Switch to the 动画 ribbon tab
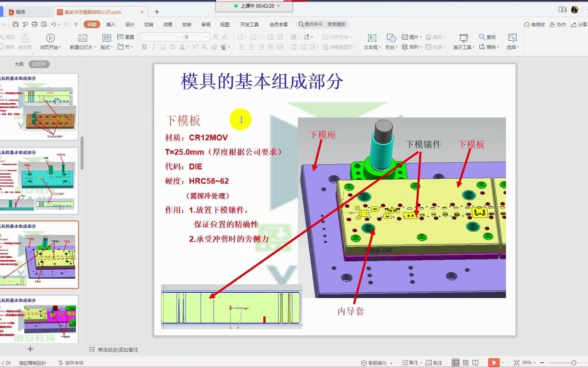Screen dimensions: 588x368 pyautogui.click(x=168, y=24)
